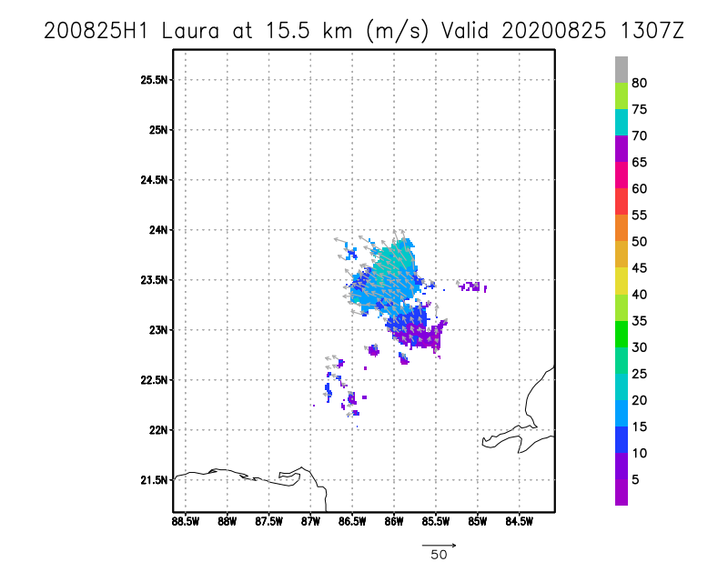Click the colorbar label 75
The width and height of the screenshot is (728, 562).
tap(640, 109)
